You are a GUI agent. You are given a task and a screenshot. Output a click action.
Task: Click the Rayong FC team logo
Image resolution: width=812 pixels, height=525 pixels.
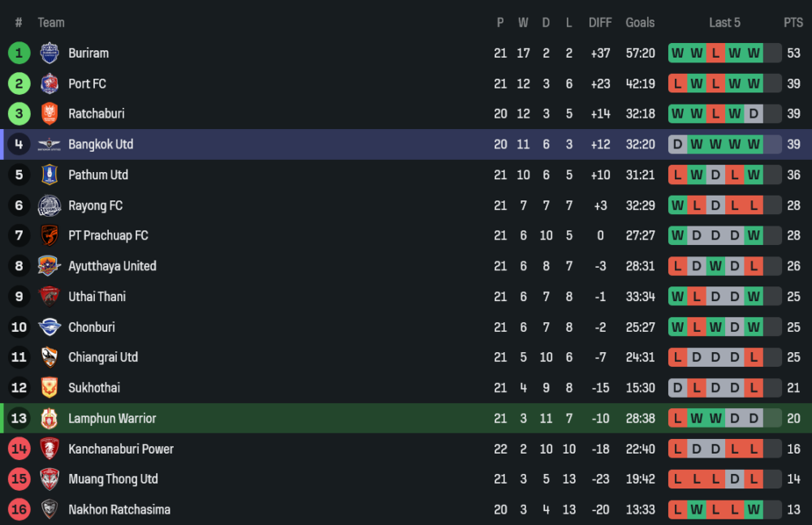(x=50, y=205)
